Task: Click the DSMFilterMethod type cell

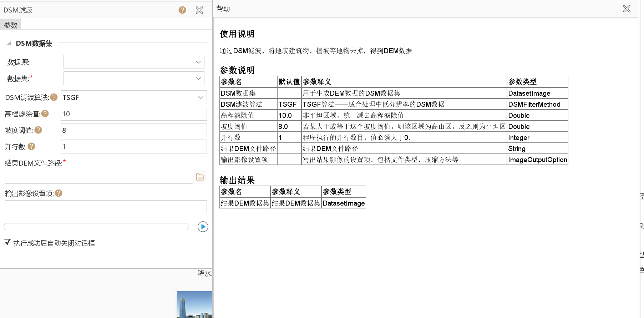Action: [537, 104]
